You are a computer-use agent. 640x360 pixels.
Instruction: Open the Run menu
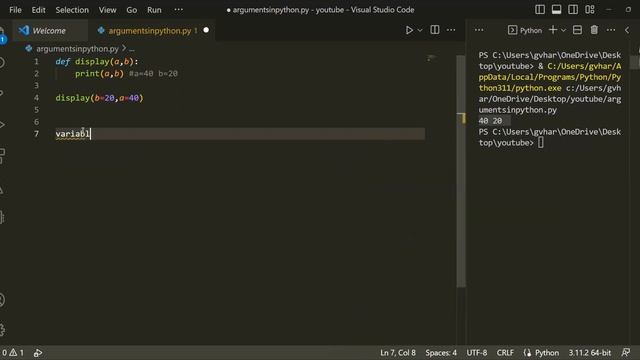pos(154,10)
